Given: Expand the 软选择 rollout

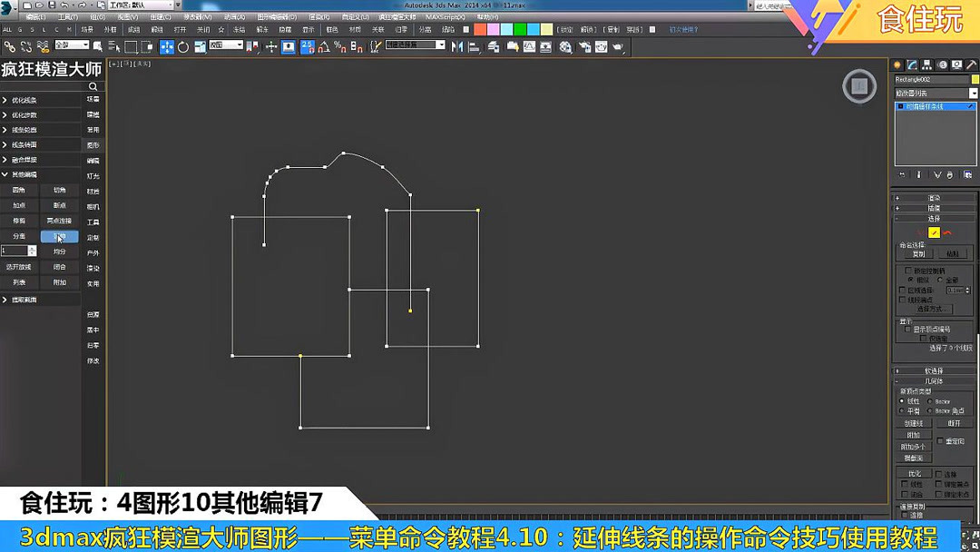Looking at the screenshot, I should pyautogui.click(x=934, y=371).
